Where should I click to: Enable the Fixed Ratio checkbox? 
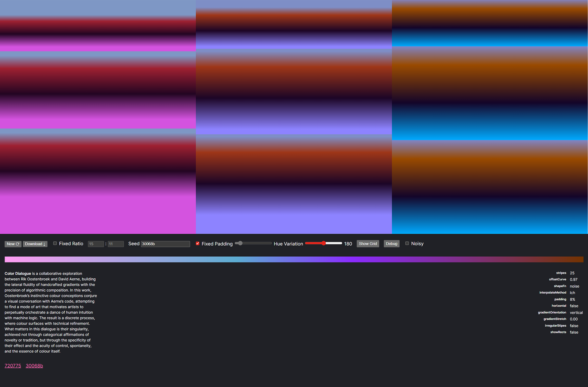[x=55, y=243]
